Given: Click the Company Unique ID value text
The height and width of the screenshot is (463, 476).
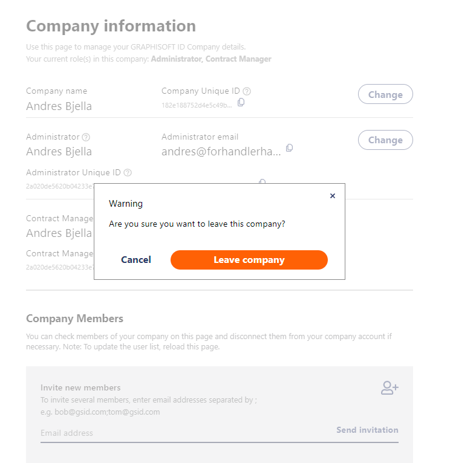Looking at the screenshot, I should pos(196,105).
